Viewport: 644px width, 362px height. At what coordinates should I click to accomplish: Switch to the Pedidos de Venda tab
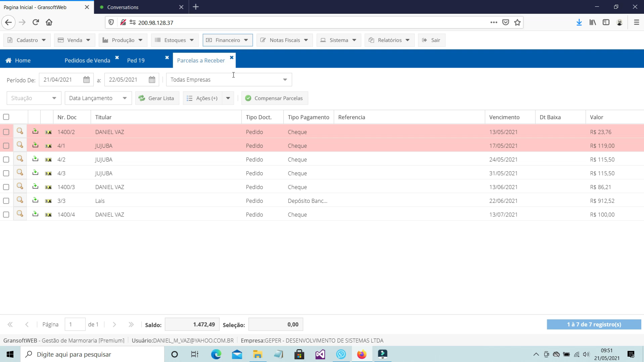[87, 60]
